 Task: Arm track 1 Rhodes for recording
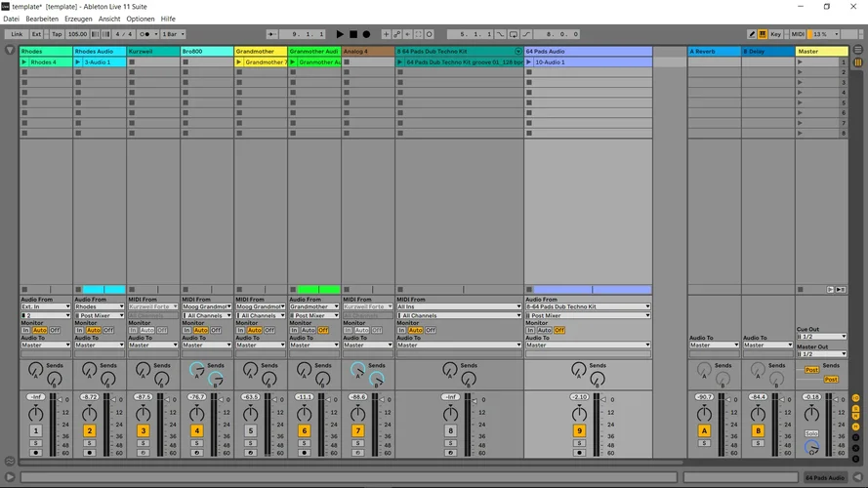click(35, 453)
